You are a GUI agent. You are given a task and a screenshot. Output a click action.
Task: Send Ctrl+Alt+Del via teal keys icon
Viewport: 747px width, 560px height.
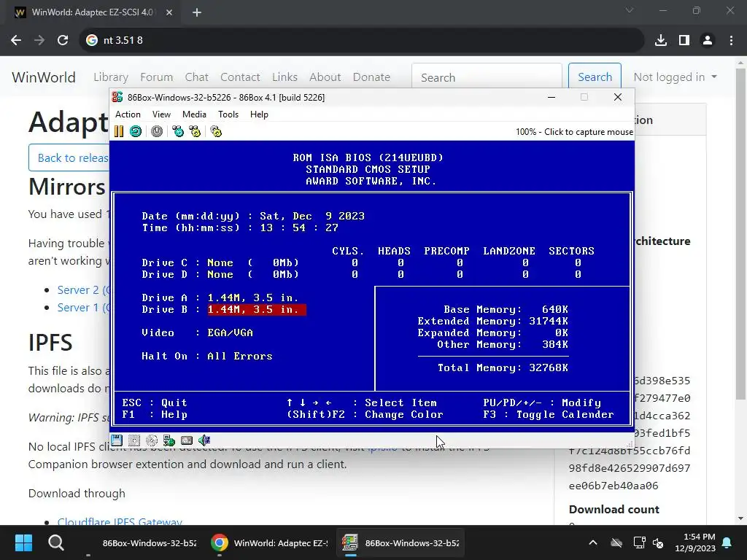tap(178, 131)
